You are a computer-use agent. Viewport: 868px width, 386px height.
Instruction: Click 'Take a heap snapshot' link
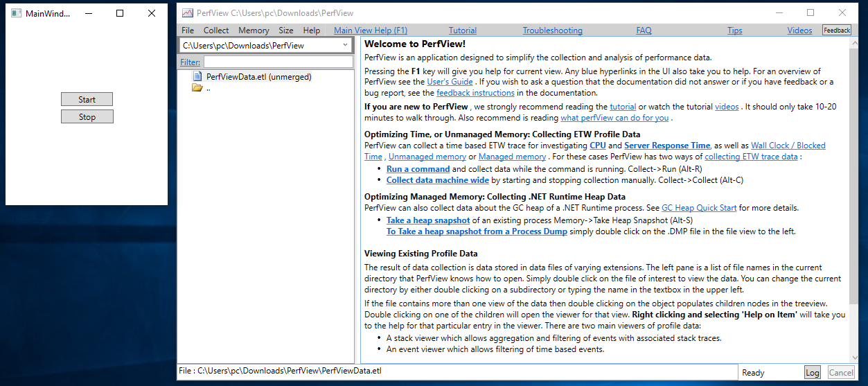tap(429, 220)
